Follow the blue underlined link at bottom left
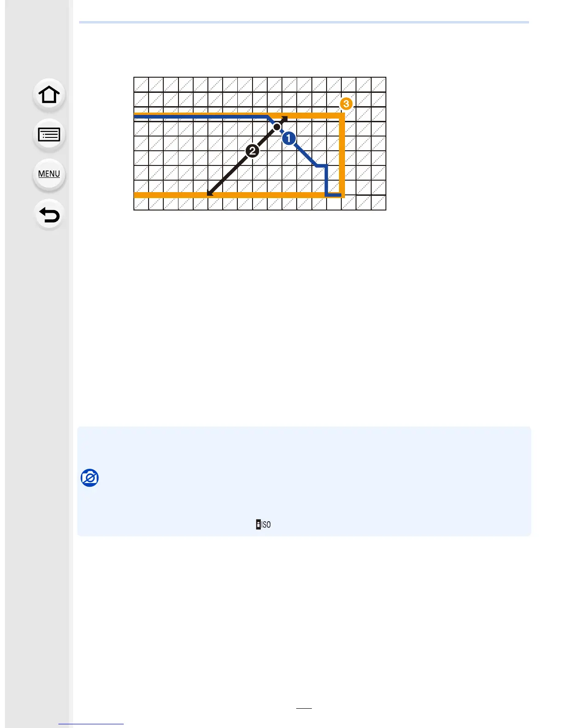Screen dimensions: 563x728 click(x=91, y=724)
